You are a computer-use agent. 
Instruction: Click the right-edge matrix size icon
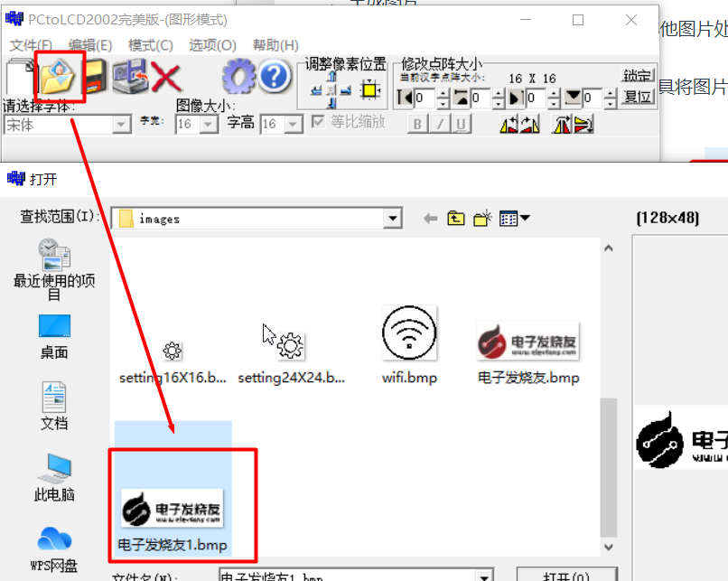click(x=517, y=98)
